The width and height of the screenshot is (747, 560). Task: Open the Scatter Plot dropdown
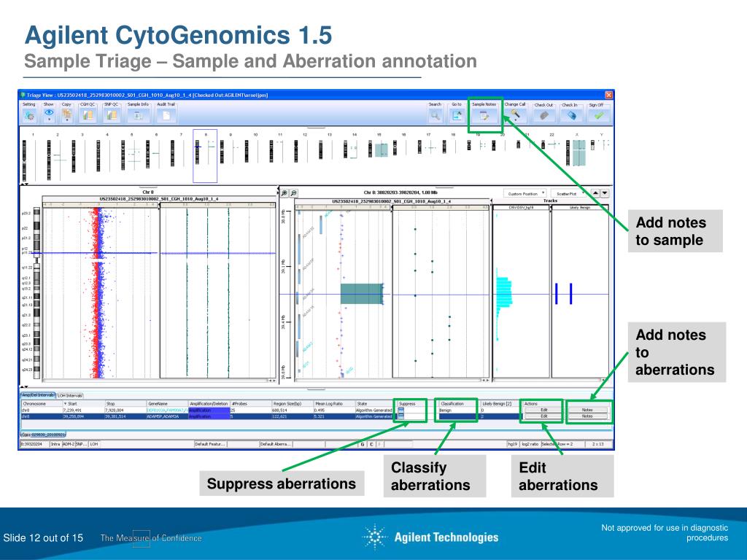pyautogui.click(x=569, y=193)
